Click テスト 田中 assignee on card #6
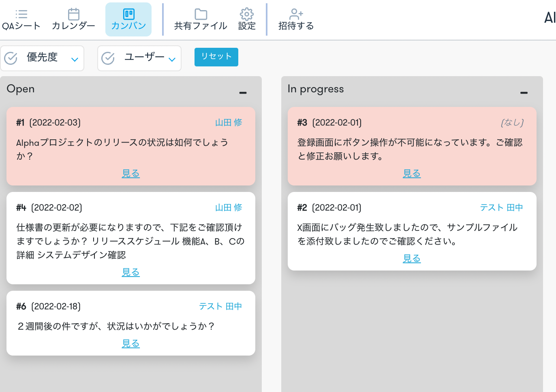556x392 pixels. (220, 306)
